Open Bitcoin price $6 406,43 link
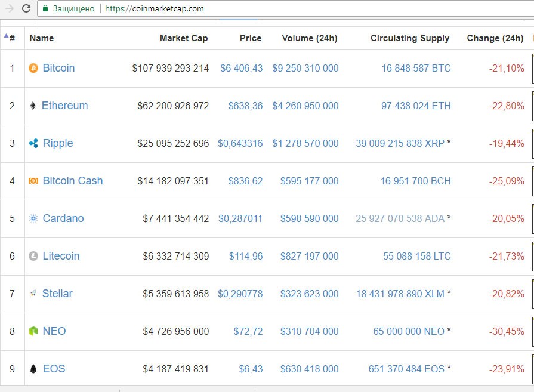 (241, 68)
